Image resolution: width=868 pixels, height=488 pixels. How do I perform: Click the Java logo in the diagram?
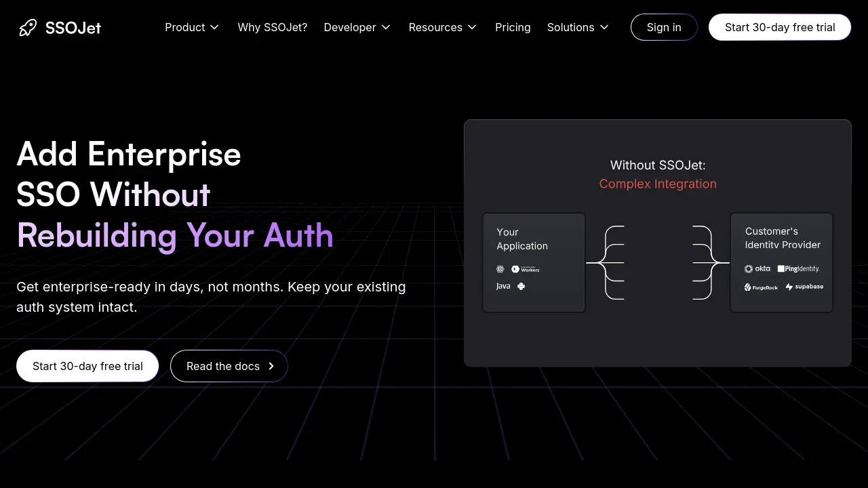click(503, 286)
